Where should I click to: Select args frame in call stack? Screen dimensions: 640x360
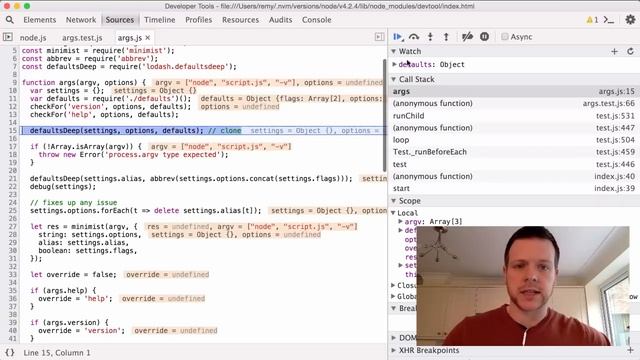tap(514, 91)
